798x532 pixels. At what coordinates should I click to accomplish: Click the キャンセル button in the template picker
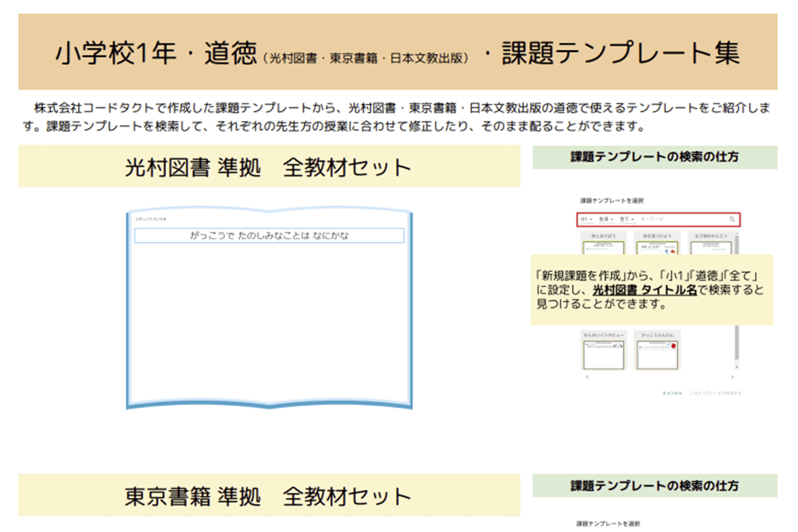point(672,393)
